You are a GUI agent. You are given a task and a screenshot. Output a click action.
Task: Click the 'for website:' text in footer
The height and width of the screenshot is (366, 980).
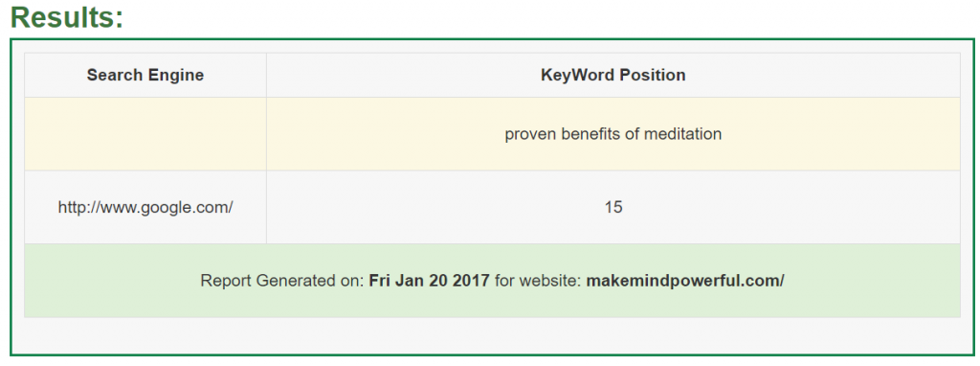coord(538,281)
